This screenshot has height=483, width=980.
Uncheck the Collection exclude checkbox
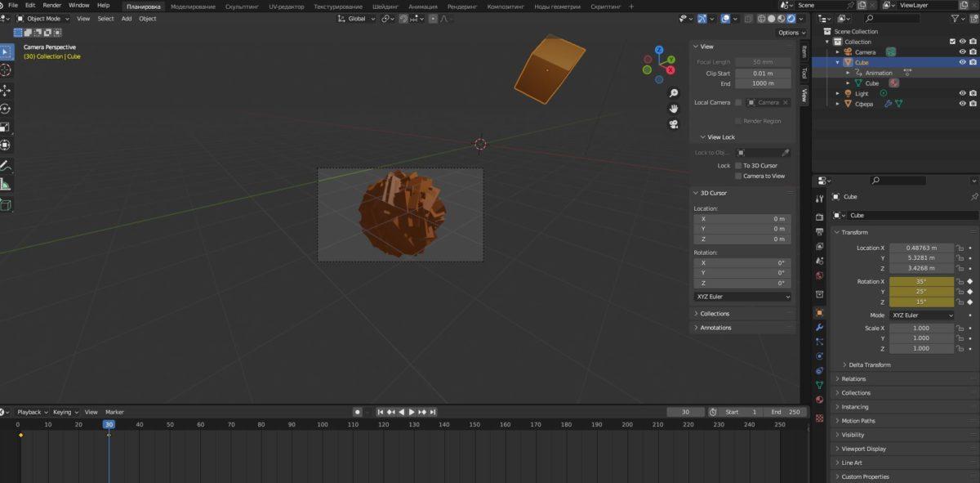pos(952,42)
